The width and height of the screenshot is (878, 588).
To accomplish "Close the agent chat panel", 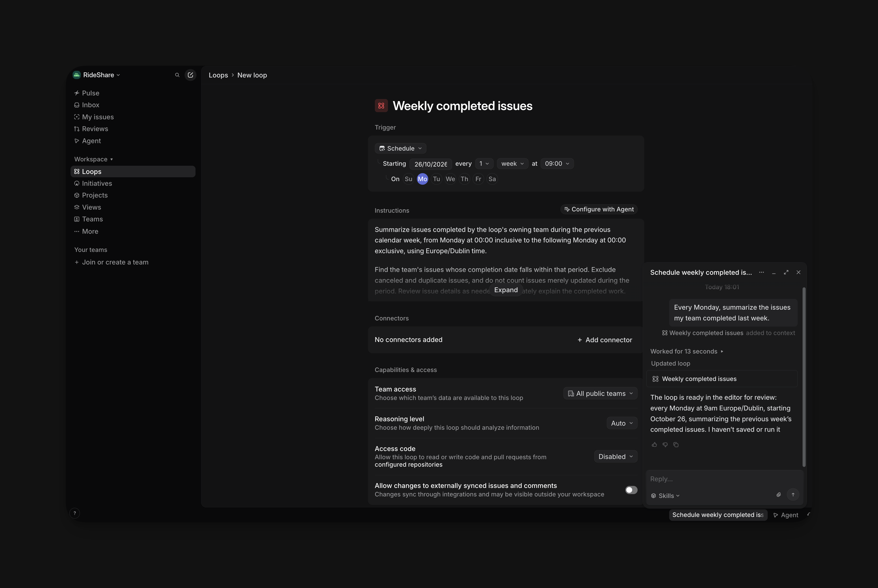I will pos(798,272).
